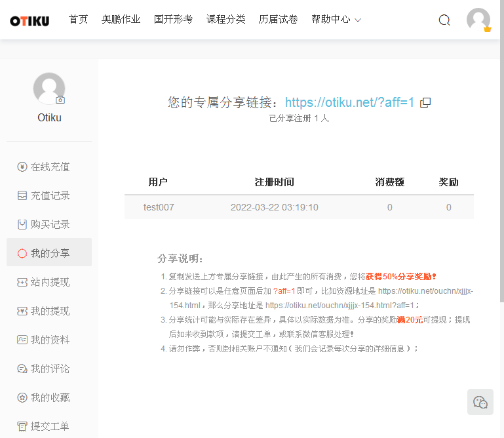Click the red ?aff=1 text in rule 2
The image size is (504, 438).
pyautogui.click(x=284, y=291)
